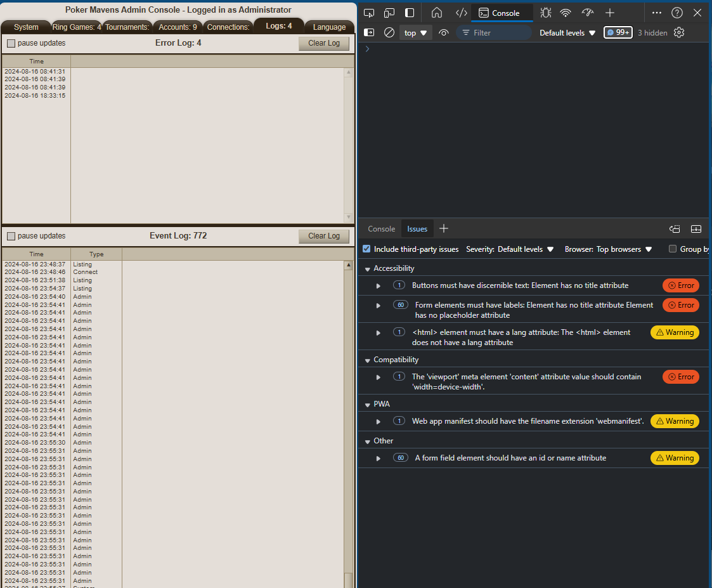Enable pause updates for Error Log
This screenshot has width=712, height=588.
click(x=11, y=44)
